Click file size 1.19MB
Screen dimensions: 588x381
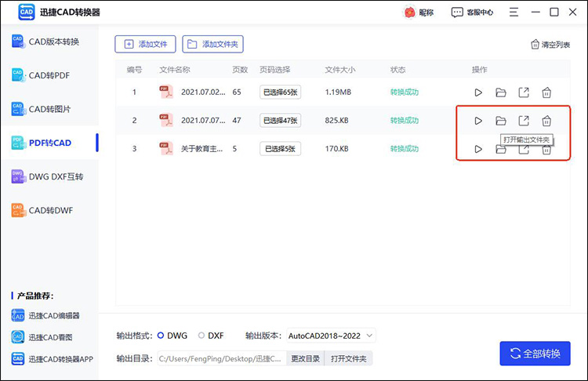(338, 93)
